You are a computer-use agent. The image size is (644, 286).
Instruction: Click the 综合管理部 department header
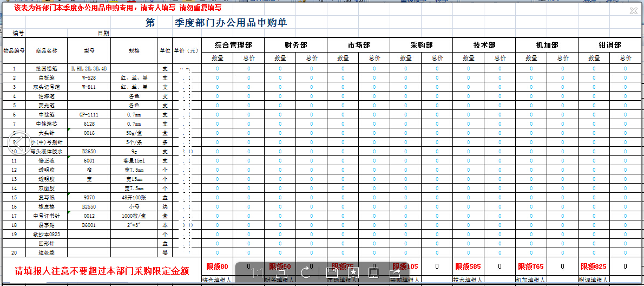[x=233, y=45]
